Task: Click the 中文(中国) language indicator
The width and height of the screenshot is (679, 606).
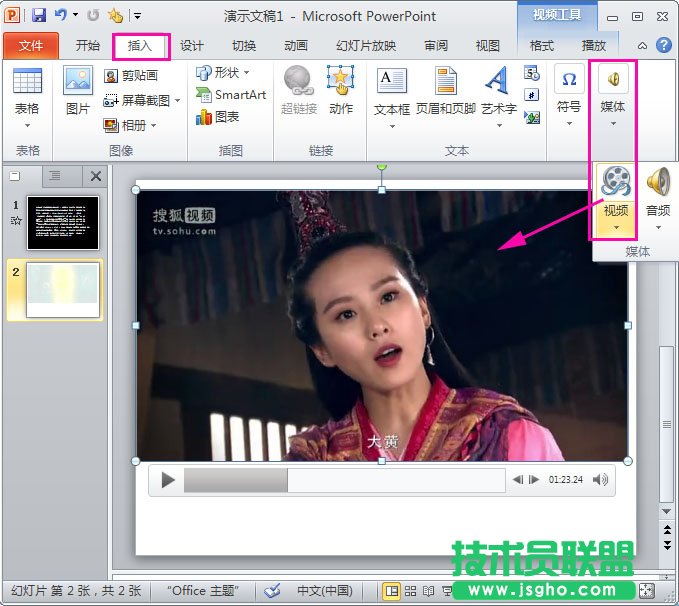Action: click(x=325, y=591)
